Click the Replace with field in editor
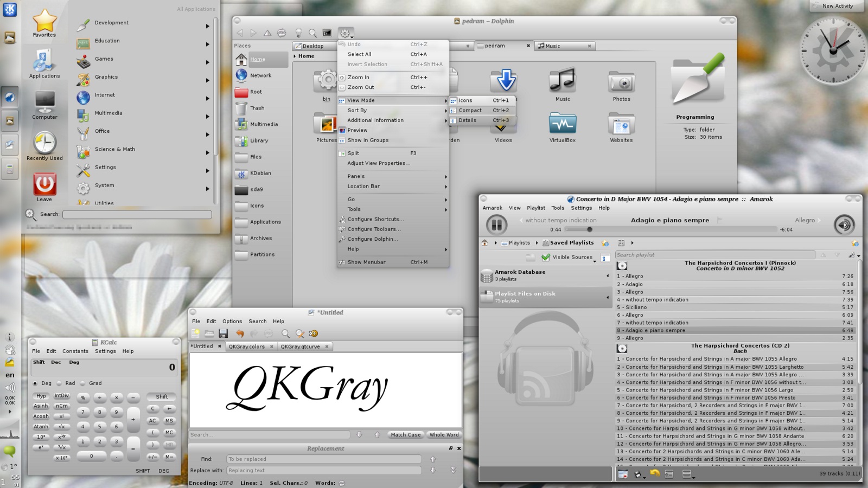 (324, 471)
